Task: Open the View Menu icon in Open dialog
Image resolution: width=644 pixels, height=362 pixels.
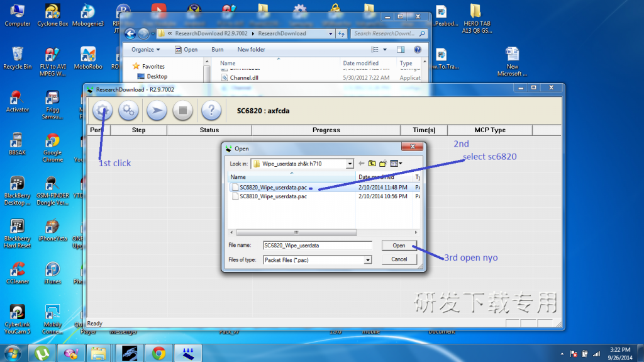Action: pos(396,163)
